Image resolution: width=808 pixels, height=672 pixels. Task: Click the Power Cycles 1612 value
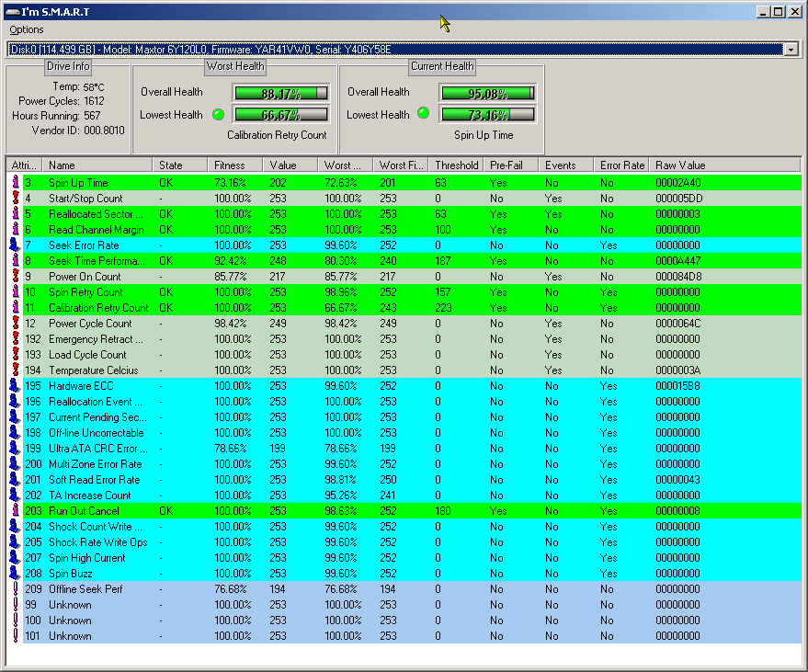[x=94, y=101]
